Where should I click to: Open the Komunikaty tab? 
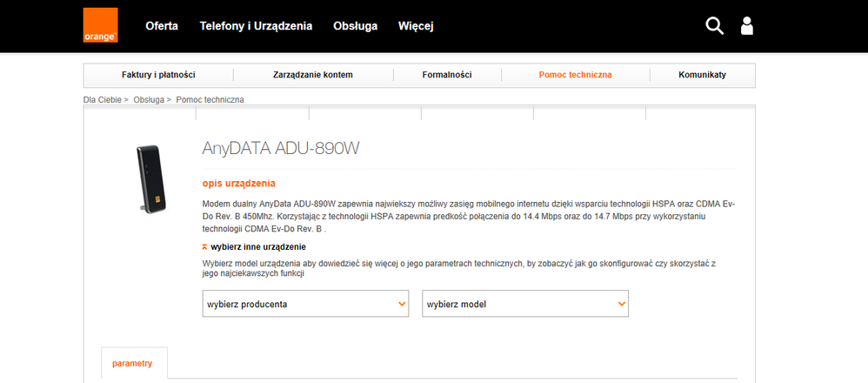[702, 75]
